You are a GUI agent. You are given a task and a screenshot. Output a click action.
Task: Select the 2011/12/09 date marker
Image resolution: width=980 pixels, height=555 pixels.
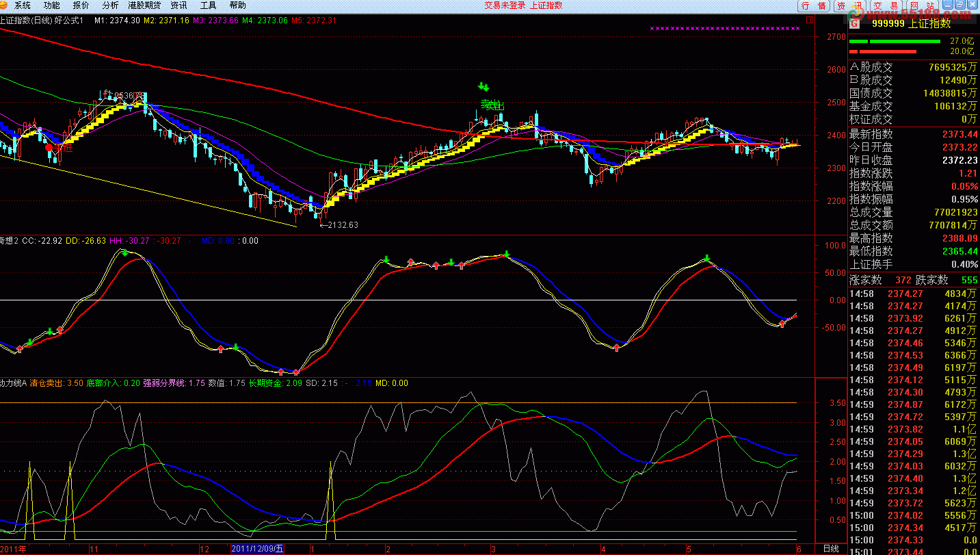[257, 549]
